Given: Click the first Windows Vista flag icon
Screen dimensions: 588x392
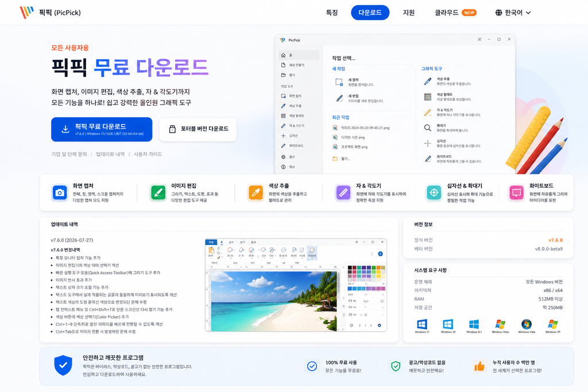Looking at the screenshot, I should tap(500, 324).
